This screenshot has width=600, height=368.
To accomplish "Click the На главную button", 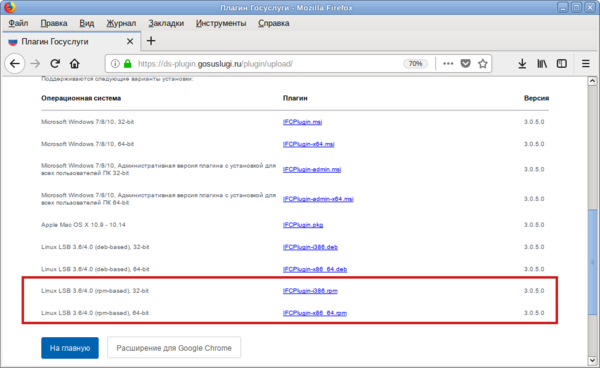I will pyautogui.click(x=70, y=348).
